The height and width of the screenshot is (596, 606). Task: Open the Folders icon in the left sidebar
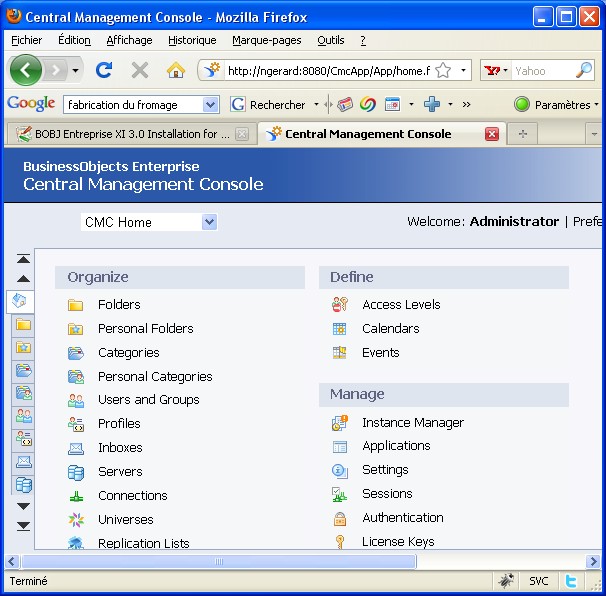point(24,324)
